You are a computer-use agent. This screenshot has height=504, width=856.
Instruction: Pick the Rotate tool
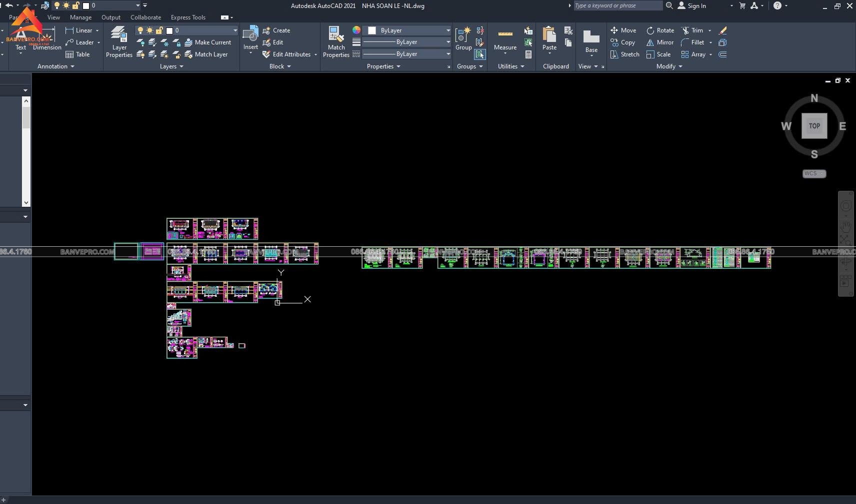point(660,30)
